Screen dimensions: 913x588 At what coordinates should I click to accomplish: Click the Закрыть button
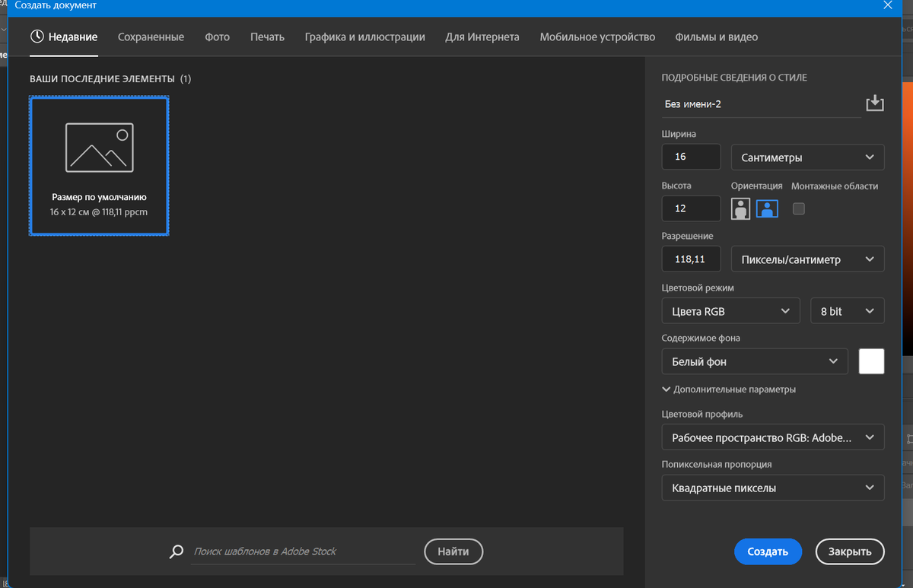tap(850, 551)
